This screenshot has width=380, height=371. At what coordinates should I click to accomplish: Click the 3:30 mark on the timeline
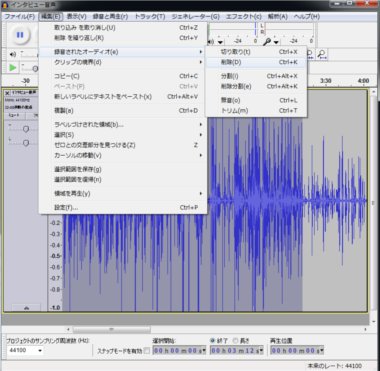point(326,81)
